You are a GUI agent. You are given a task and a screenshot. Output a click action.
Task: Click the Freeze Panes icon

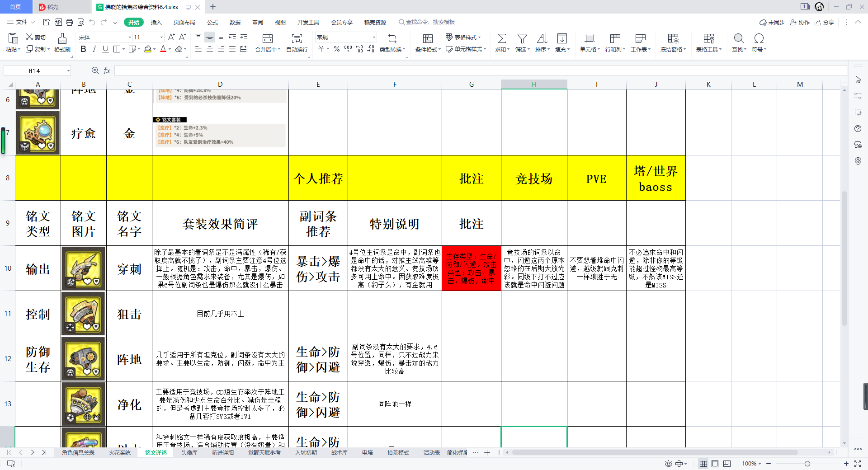coord(673,38)
